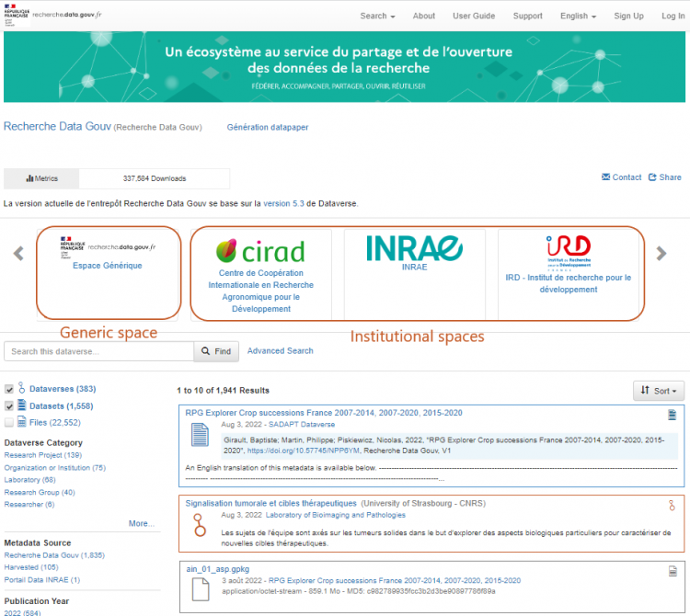Follow the version 5.3 link

[x=283, y=203]
